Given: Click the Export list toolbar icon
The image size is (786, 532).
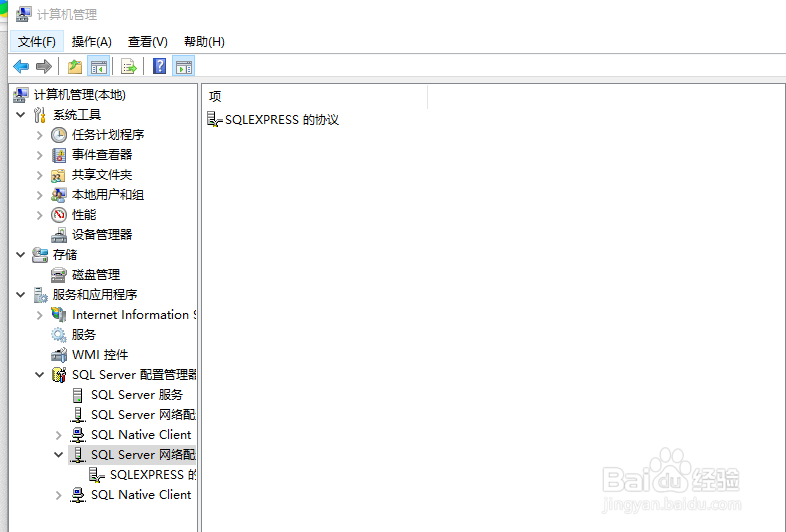Looking at the screenshot, I should pyautogui.click(x=129, y=66).
